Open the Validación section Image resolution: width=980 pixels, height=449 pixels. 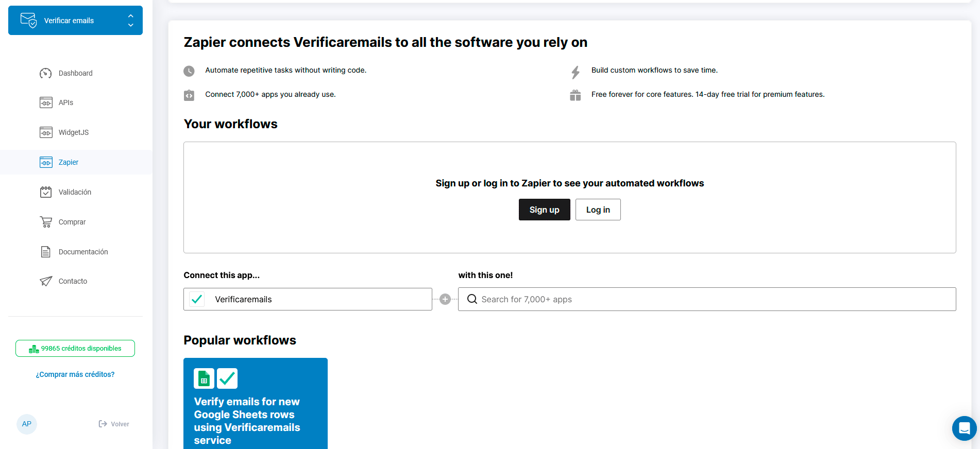pyautogui.click(x=75, y=192)
